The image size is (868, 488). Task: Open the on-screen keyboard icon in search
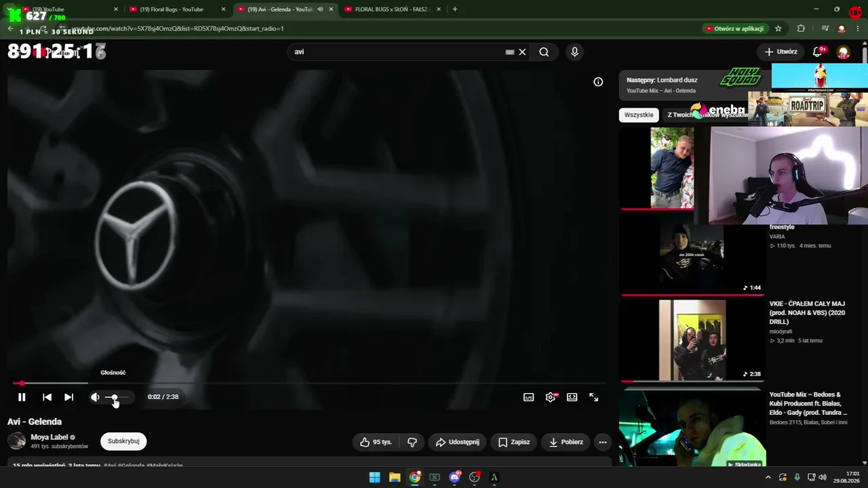510,52
